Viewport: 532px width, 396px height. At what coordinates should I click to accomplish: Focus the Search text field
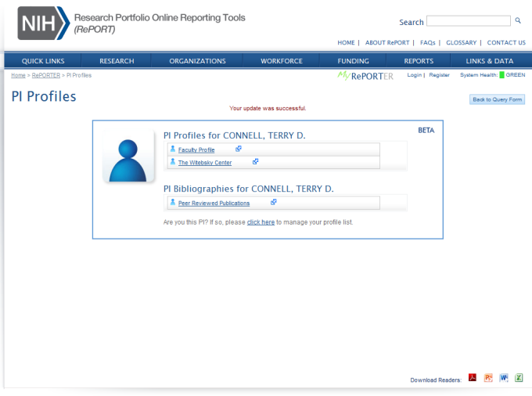468,21
